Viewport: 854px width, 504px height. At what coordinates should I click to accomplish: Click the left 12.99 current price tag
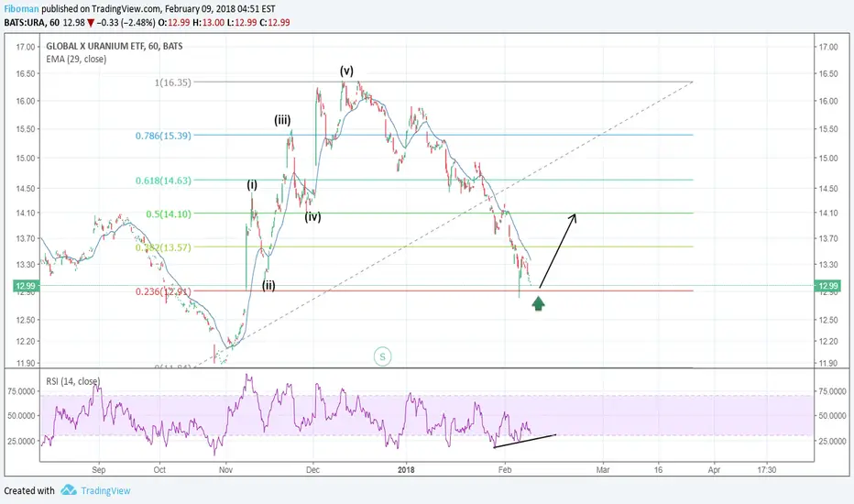[25, 286]
